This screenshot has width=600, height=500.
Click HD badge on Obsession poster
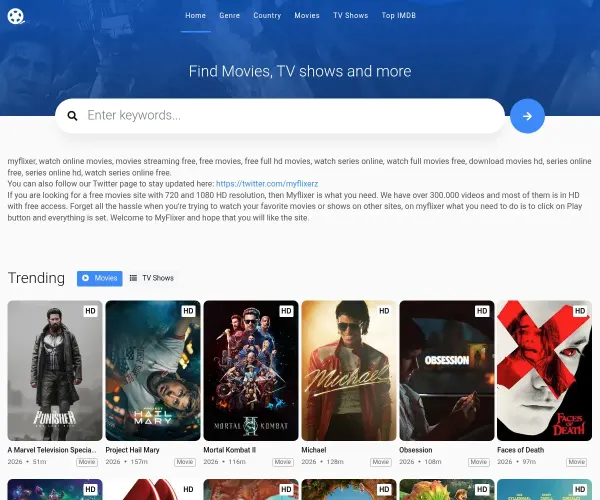[482, 311]
